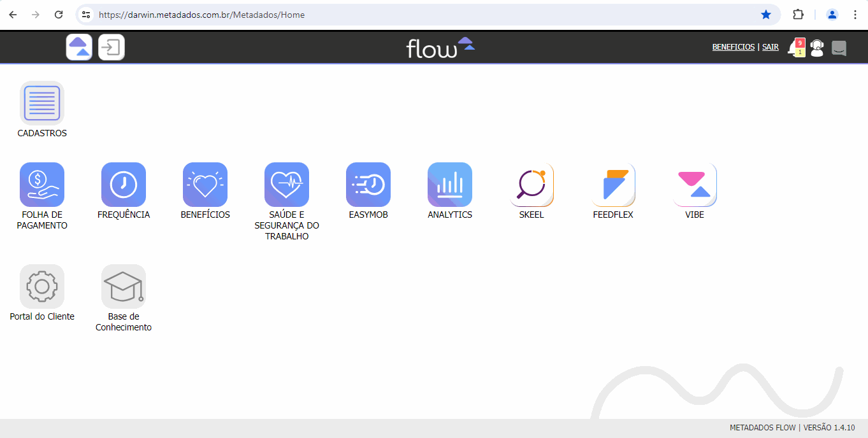
Task: Click the centered flow logo
Action: 440,48
